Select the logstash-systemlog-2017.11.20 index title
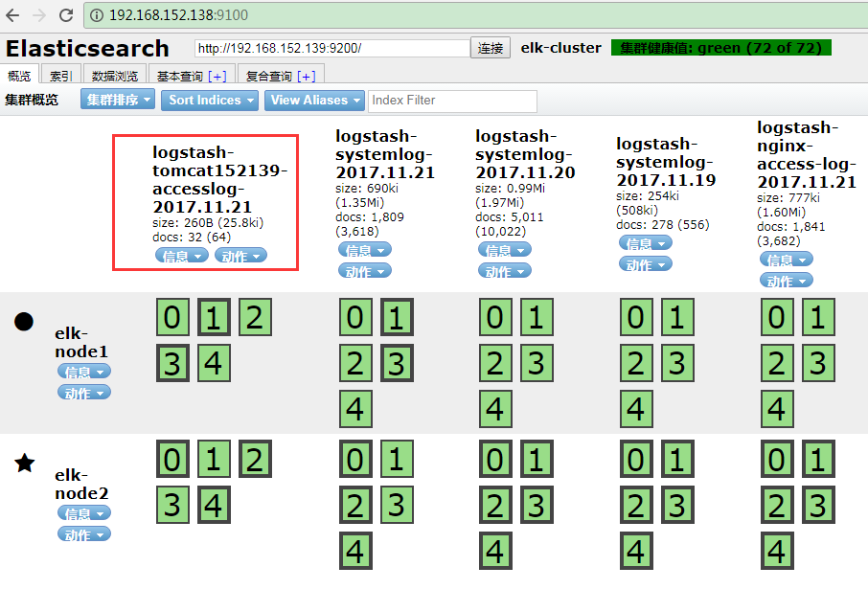Image resolution: width=868 pixels, height=612 pixels. pos(525,154)
